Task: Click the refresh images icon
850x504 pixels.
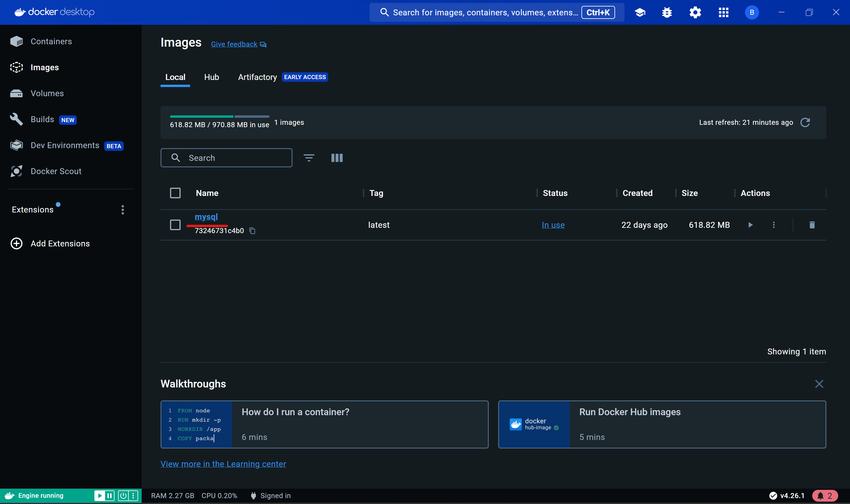Action: tap(805, 122)
